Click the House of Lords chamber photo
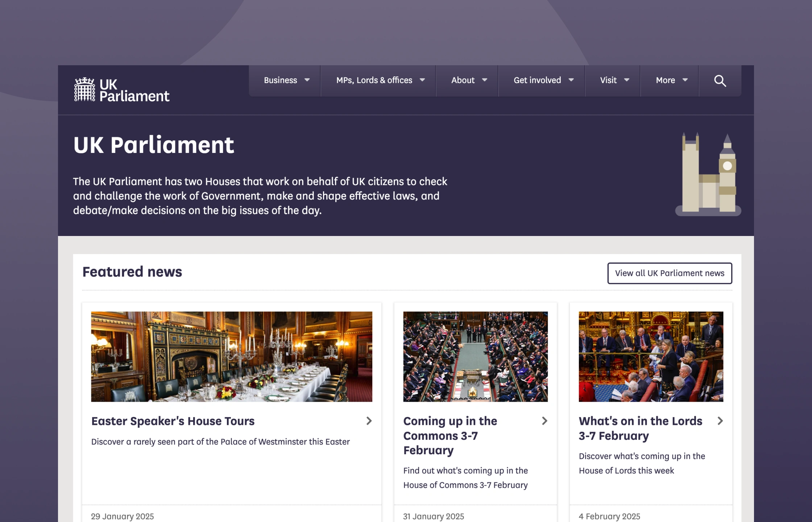Screen dimensions: 812x522 (651, 357)
